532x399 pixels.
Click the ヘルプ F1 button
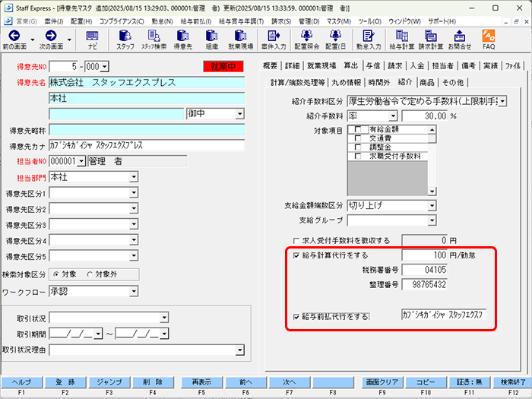(x=22, y=382)
